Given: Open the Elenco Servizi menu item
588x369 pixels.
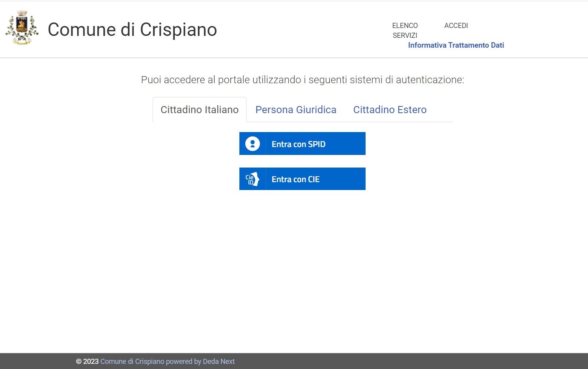Looking at the screenshot, I should coord(405,30).
